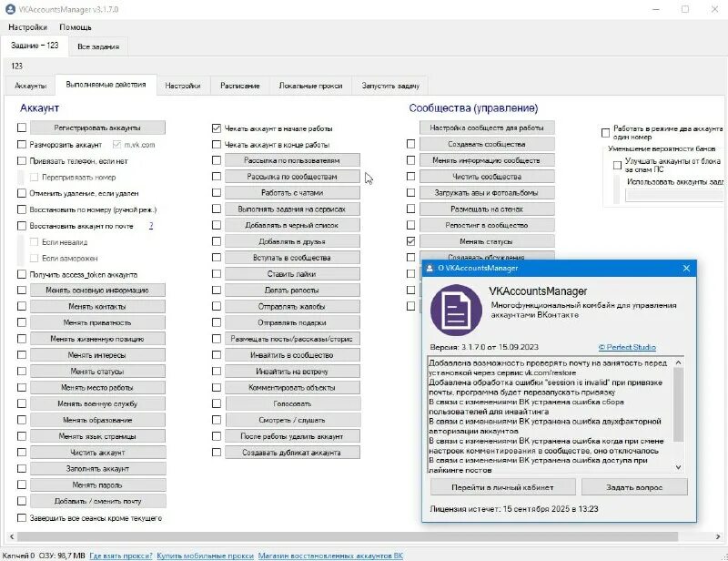This screenshot has height=561, width=728.
Task: Switch to Локальные прокси tab
Action: (x=310, y=86)
